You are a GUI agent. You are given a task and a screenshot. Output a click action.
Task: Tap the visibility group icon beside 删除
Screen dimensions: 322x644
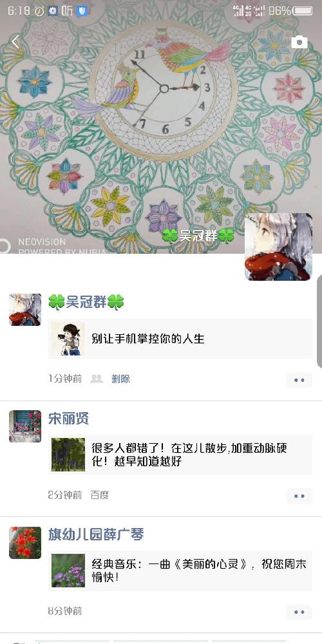click(x=97, y=379)
